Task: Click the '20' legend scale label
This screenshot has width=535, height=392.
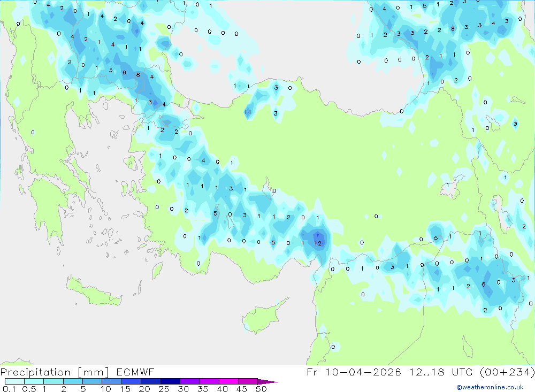Action: coord(144,389)
